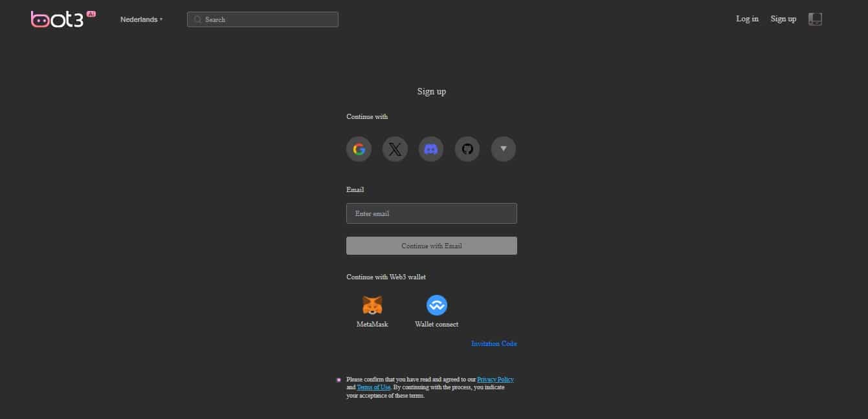Viewport: 868px width, 419px height.
Task: Open the Terms of Use link
Action: coord(373,387)
